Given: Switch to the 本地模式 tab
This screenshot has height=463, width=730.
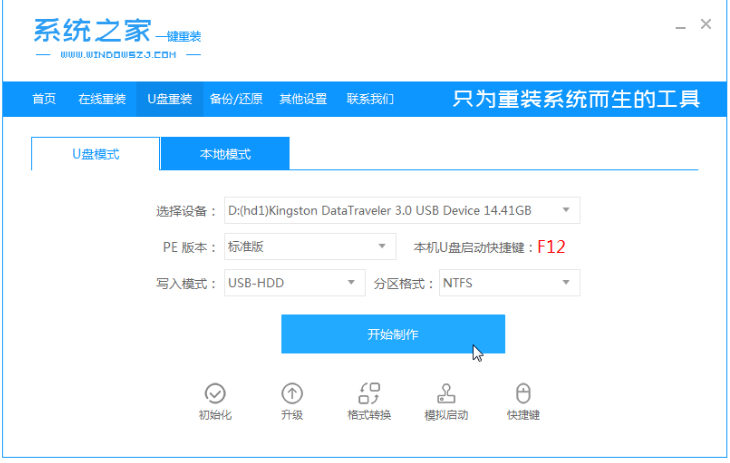Looking at the screenshot, I should click(x=225, y=154).
